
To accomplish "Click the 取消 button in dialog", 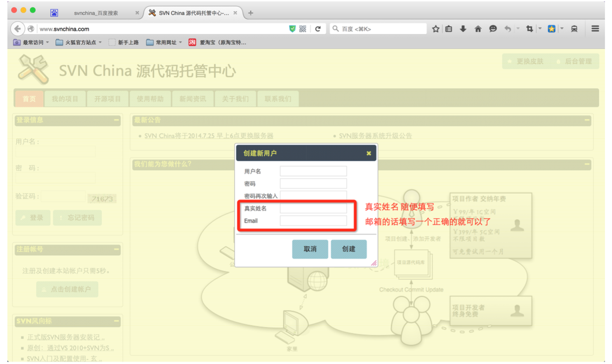I will click(310, 249).
